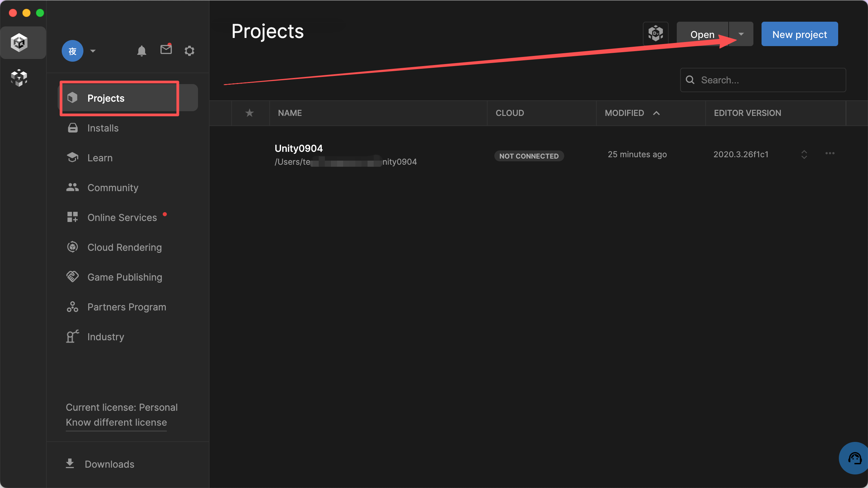Click the search magnifier icon

point(690,80)
